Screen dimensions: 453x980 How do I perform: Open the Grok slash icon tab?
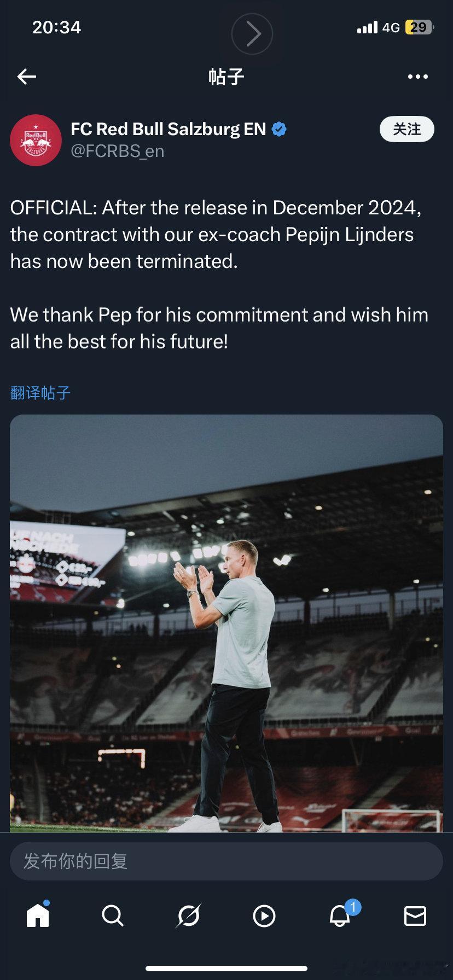188,915
